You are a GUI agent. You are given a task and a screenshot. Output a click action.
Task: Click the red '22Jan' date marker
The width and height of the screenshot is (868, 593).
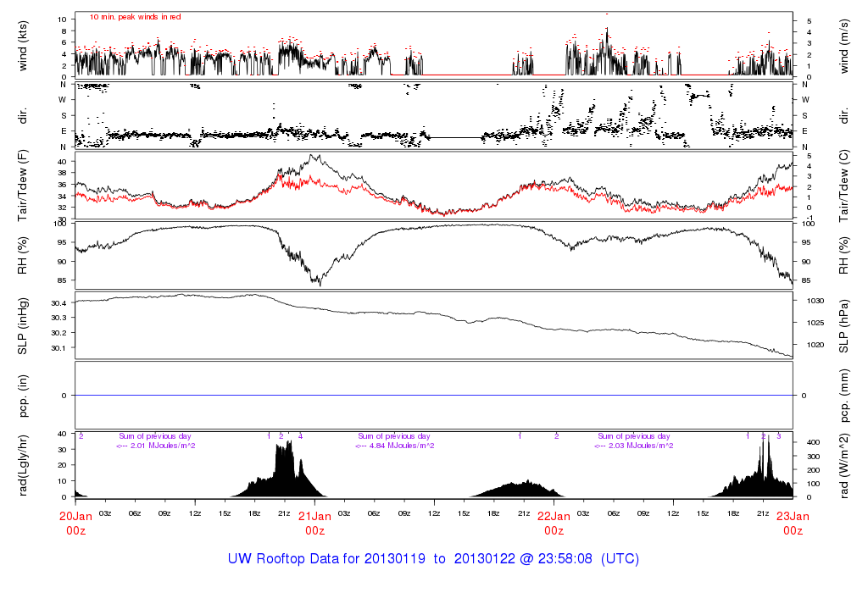click(554, 516)
